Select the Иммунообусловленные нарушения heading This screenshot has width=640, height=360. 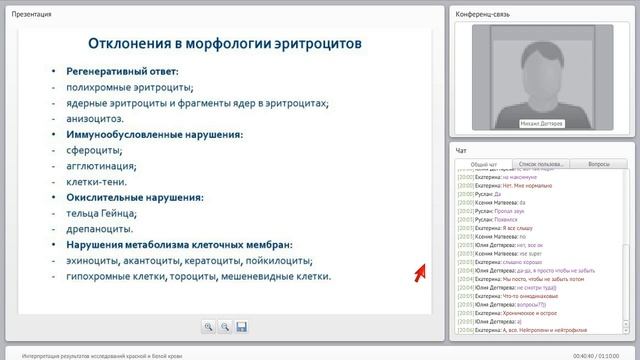coord(155,135)
